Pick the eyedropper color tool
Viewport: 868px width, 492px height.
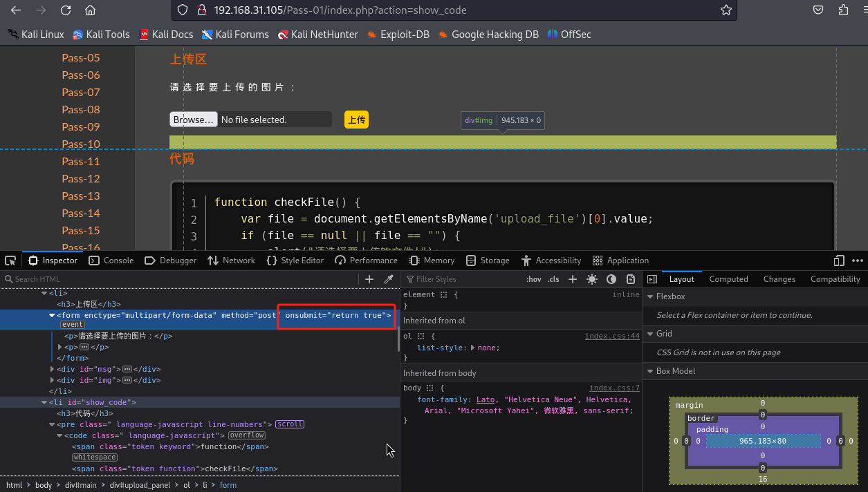tap(389, 279)
